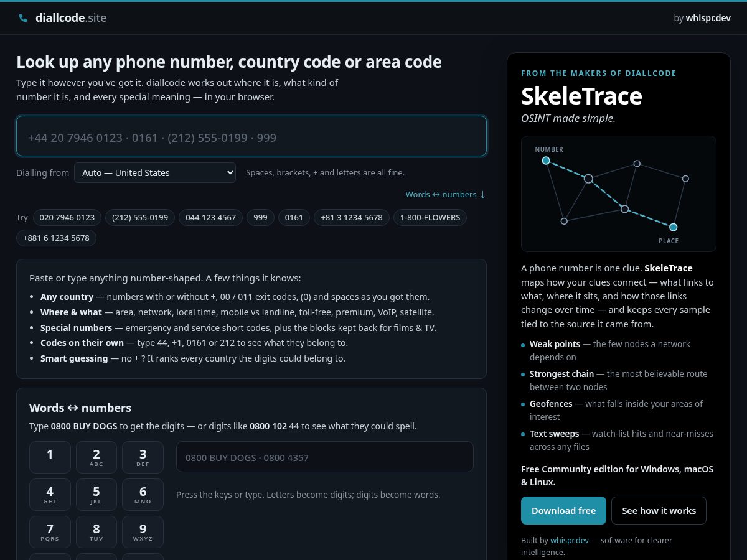Tap keypad key 2 ABC
This screenshot has height=560, width=747.
point(96,457)
